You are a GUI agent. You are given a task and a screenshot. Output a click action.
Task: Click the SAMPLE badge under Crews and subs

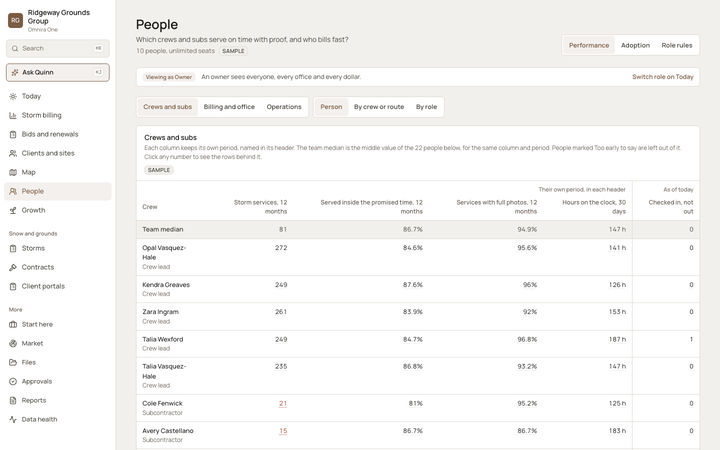coord(159,170)
